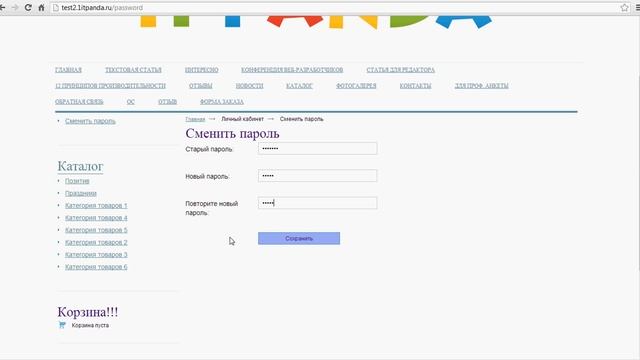Click the browser forward arrow
The image size is (640, 360).
15,7
